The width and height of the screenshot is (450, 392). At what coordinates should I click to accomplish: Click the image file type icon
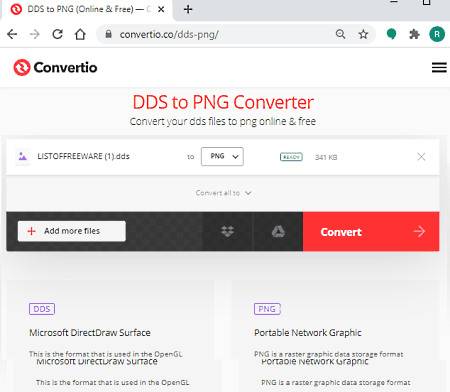click(23, 156)
